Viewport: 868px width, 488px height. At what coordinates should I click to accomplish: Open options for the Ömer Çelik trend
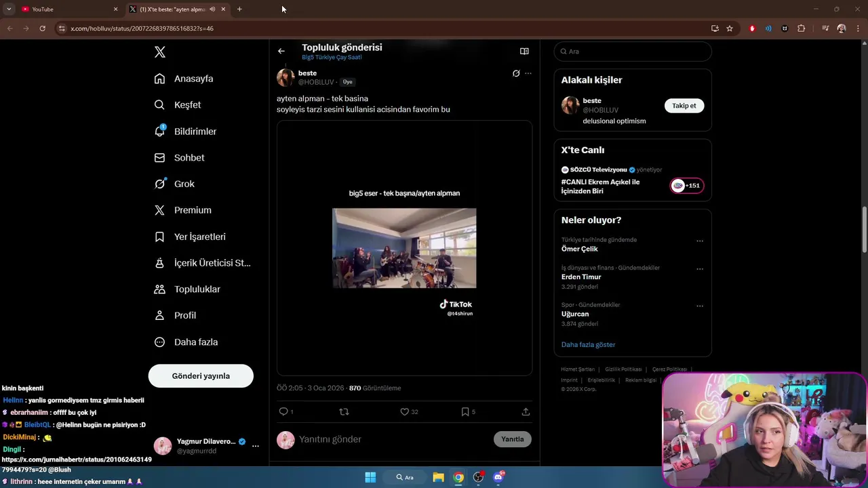(x=700, y=241)
